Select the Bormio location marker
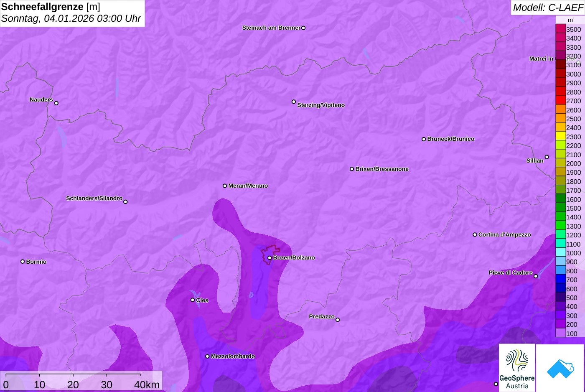Screen dimensions: 585x392 pyautogui.click(x=23, y=262)
